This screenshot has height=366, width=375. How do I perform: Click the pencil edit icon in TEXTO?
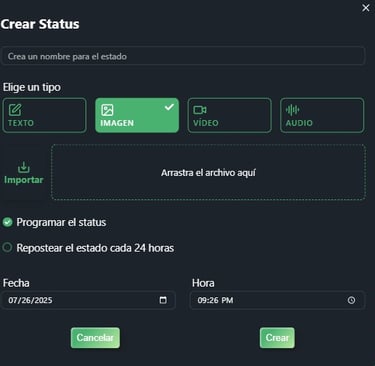(15, 110)
